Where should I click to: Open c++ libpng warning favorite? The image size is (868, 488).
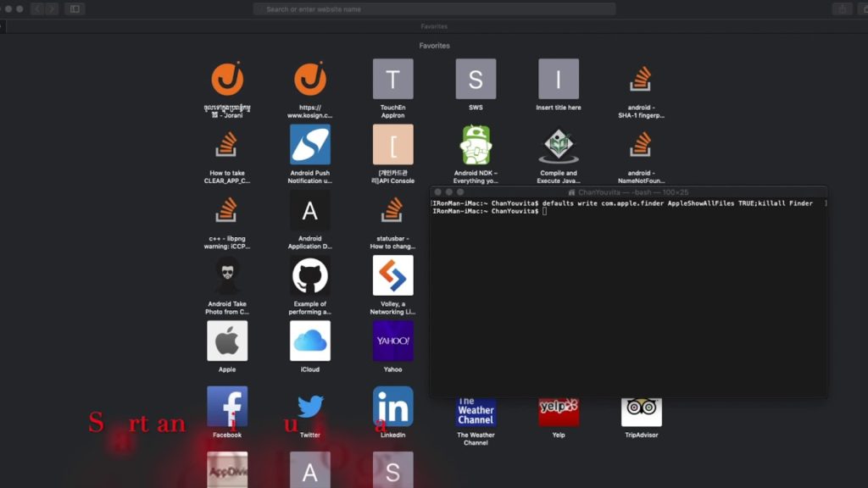click(x=227, y=210)
